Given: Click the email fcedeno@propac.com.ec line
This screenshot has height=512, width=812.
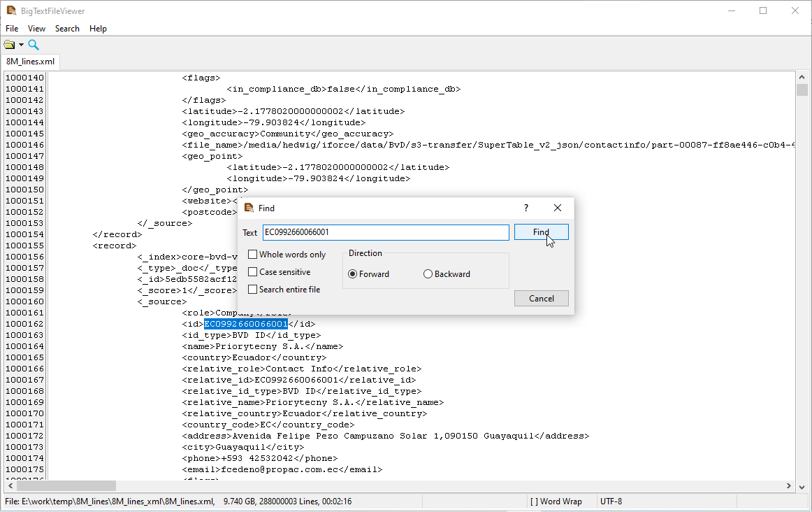Looking at the screenshot, I should pyautogui.click(x=282, y=469).
